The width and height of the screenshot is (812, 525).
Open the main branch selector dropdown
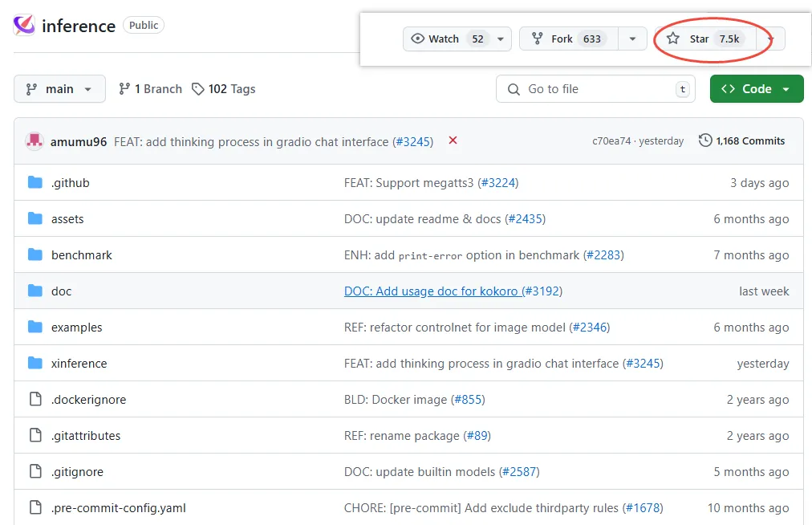(x=59, y=88)
